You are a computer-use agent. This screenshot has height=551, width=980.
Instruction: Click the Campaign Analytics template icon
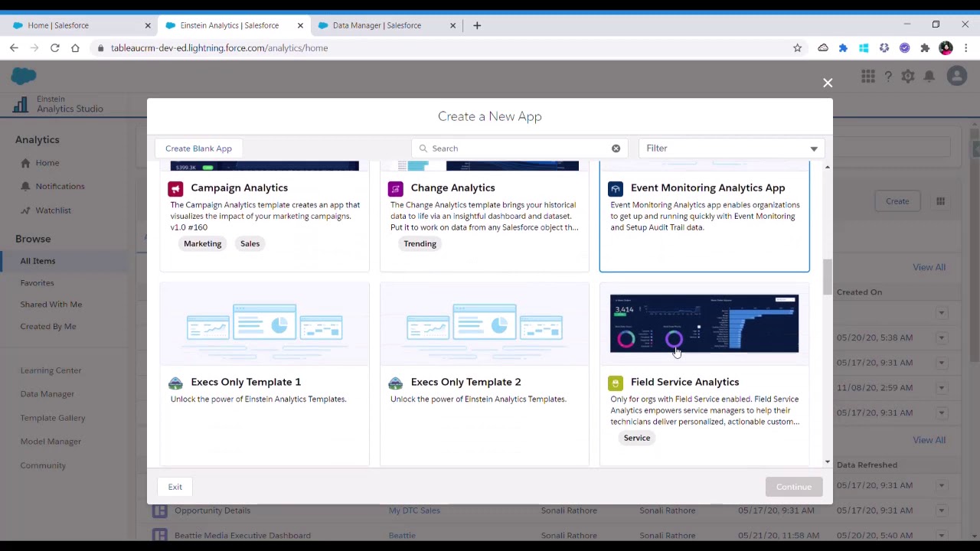click(x=175, y=188)
